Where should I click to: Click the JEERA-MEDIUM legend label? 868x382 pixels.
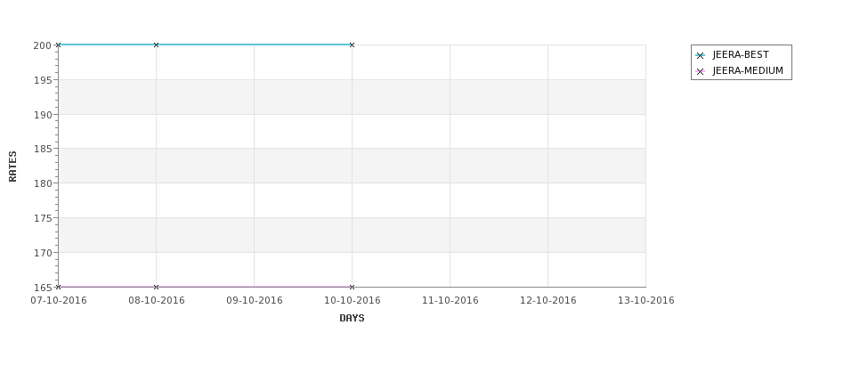coord(748,71)
